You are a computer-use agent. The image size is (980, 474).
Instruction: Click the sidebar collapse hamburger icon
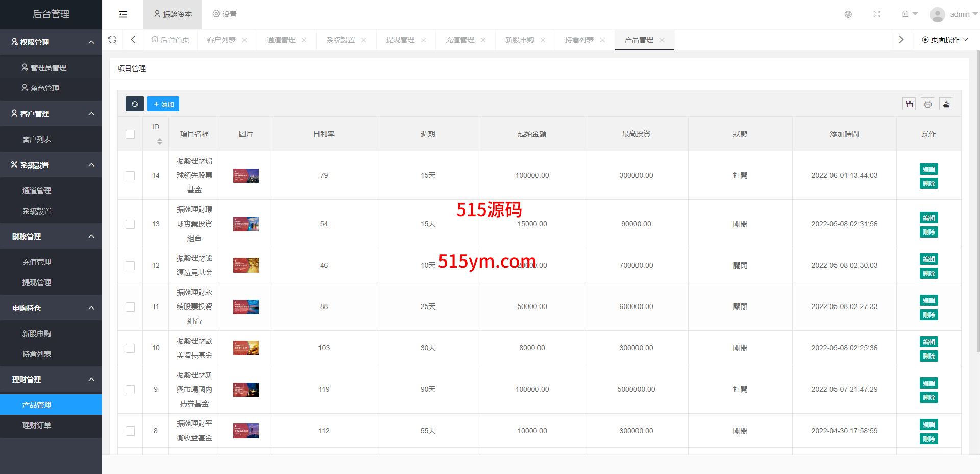tap(123, 14)
